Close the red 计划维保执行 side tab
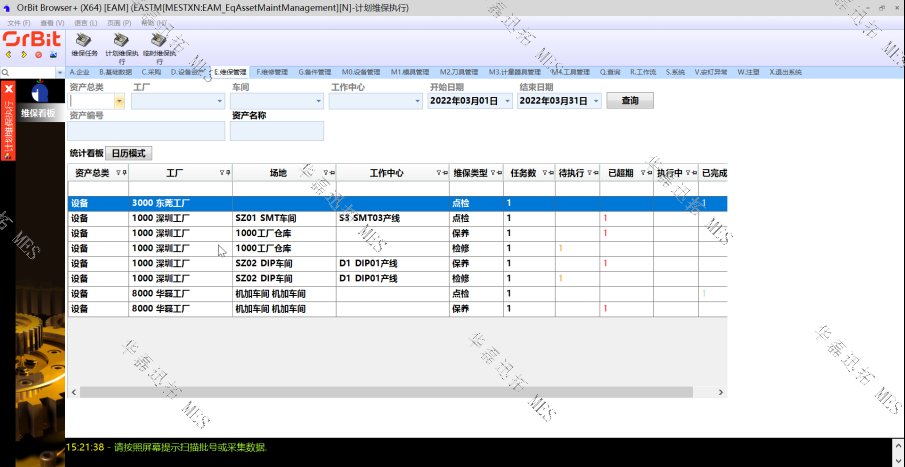This screenshot has width=905, height=467. (x=8, y=89)
